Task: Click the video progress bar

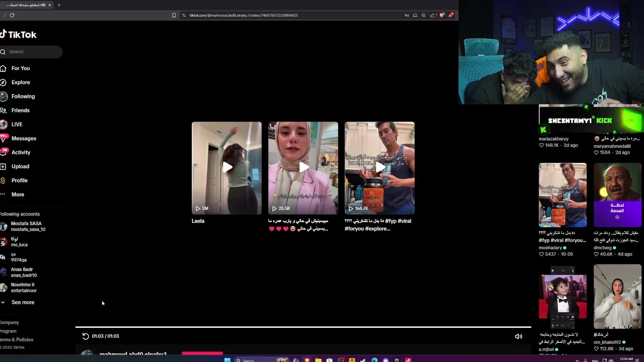Action: point(303,327)
